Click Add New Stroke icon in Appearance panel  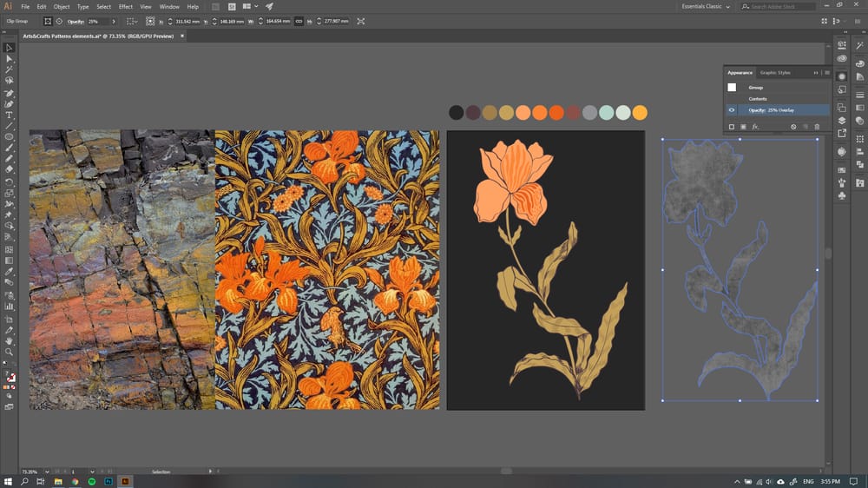(x=731, y=127)
